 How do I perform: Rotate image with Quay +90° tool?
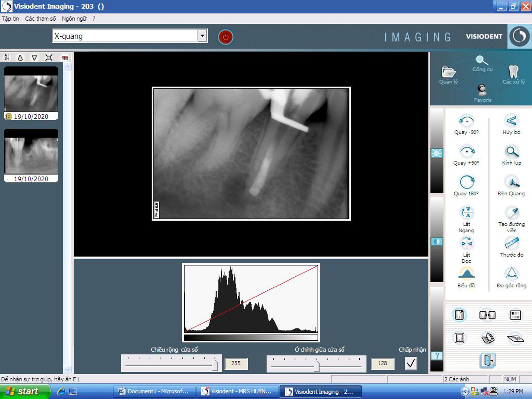(466, 155)
